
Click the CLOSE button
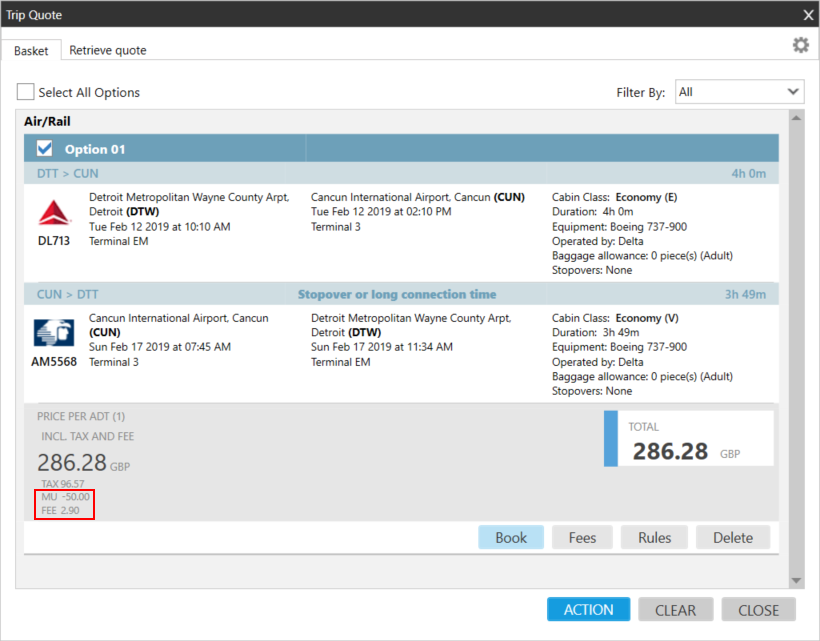pyautogui.click(x=758, y=610)
